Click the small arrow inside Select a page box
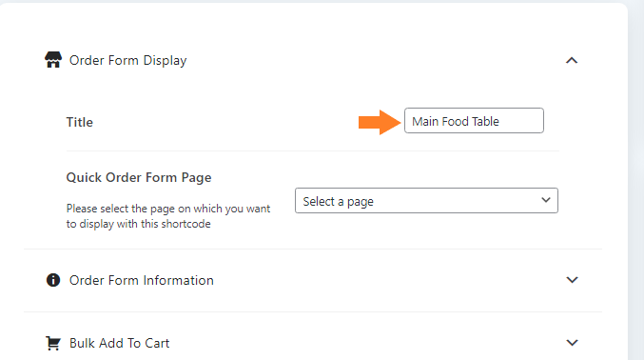644x360 pixels. 546,200
